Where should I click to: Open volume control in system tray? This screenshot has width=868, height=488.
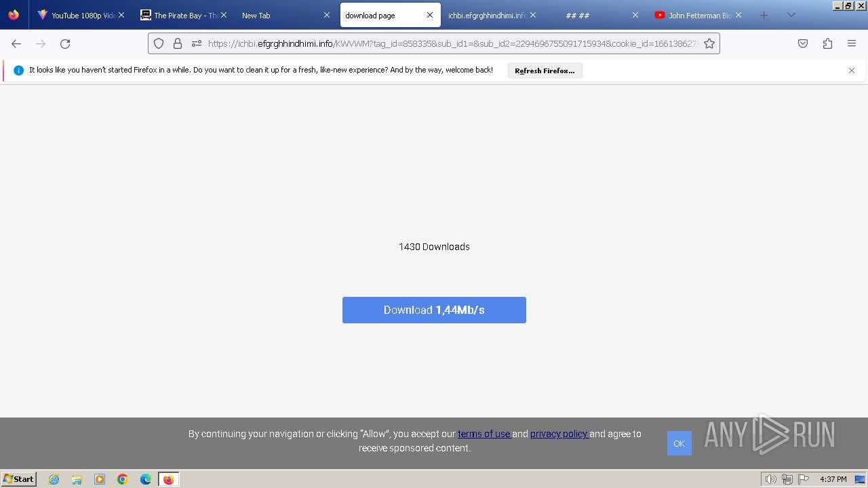(770, 479)
